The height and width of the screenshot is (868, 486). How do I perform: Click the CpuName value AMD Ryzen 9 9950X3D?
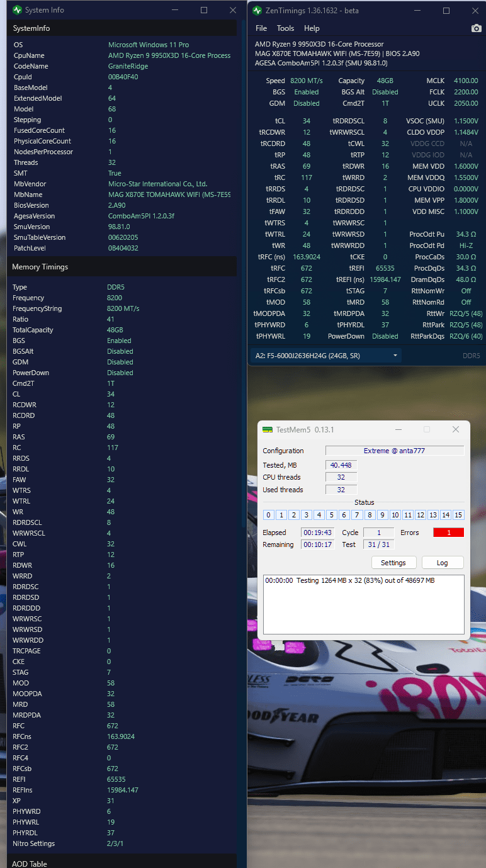tap(169, 55)
